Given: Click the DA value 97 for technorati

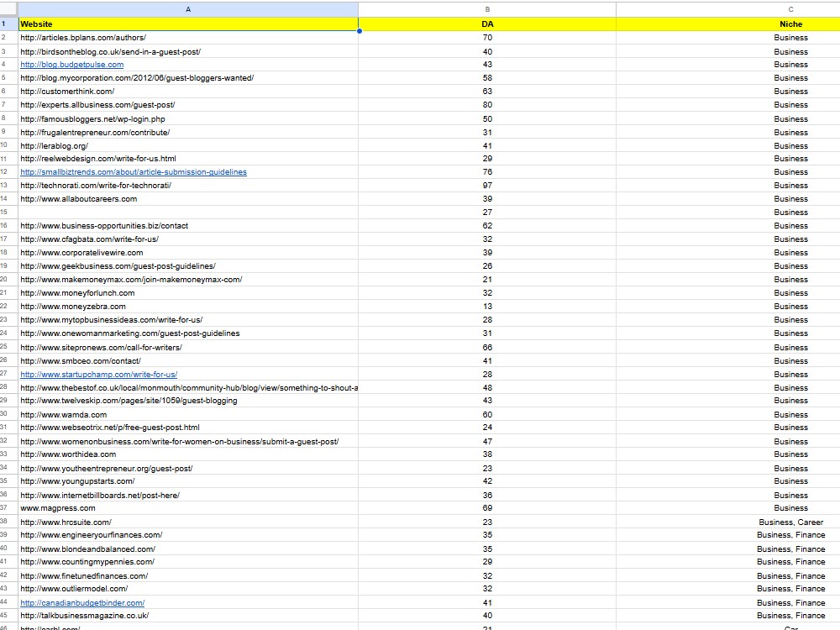Looking at the screenshot, I should coord(487,186).
